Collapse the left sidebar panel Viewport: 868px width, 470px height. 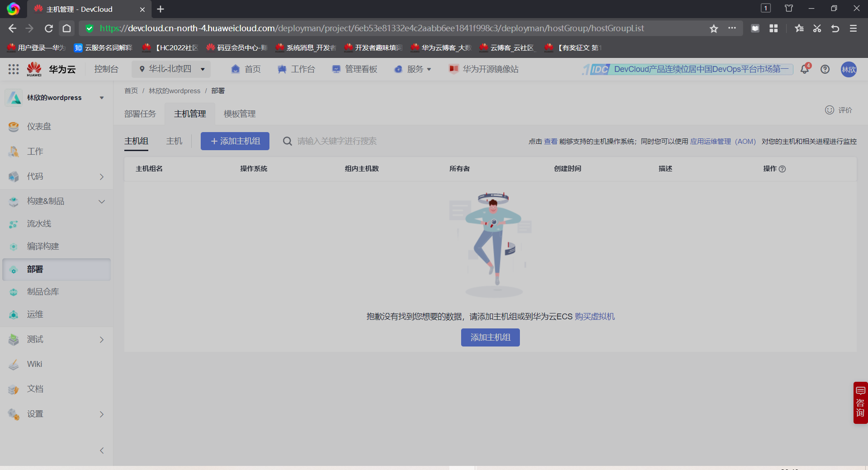[x=102, y=451]
